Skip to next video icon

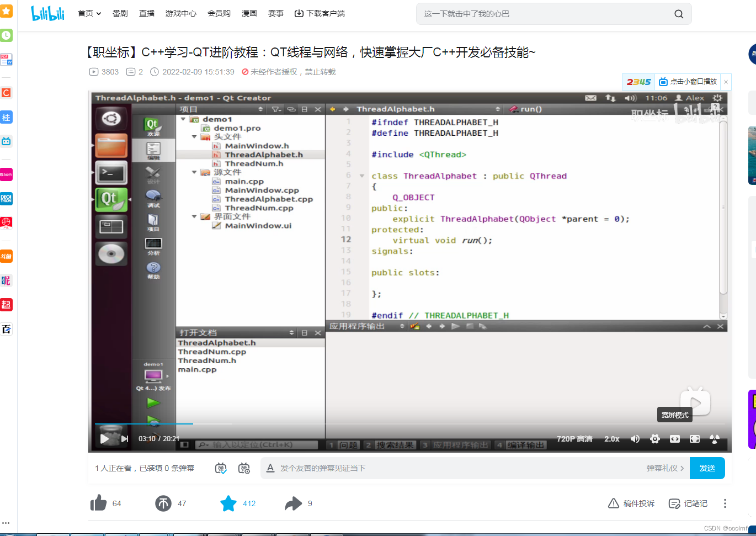(x=125, y=439)
